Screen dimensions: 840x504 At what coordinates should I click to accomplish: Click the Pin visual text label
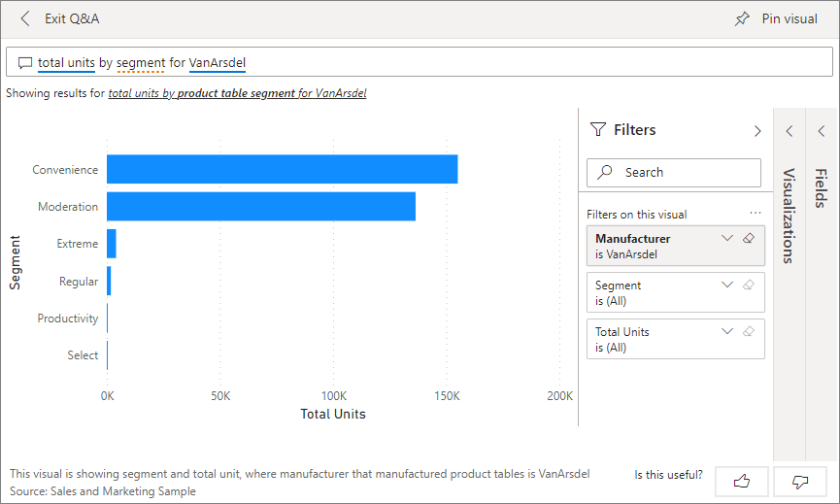(x=790, y=18)
